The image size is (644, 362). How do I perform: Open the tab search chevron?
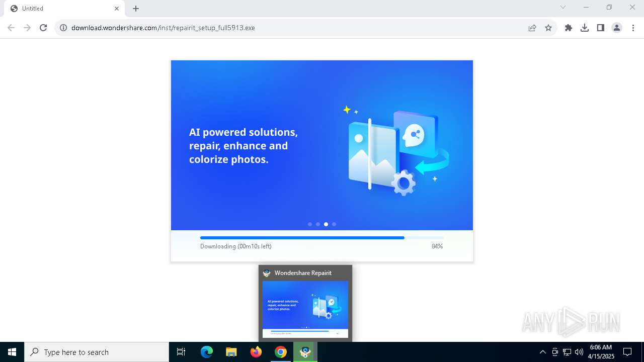[x=563, y=8]
